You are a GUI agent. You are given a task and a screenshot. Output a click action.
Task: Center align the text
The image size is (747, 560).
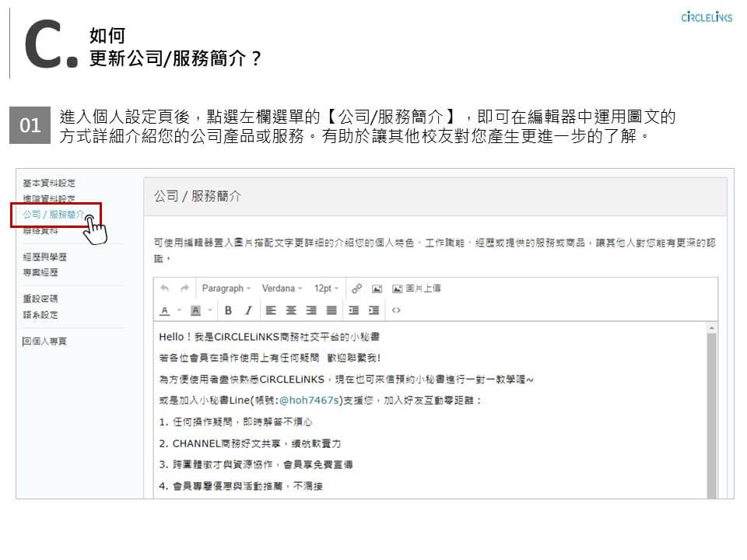291,310
